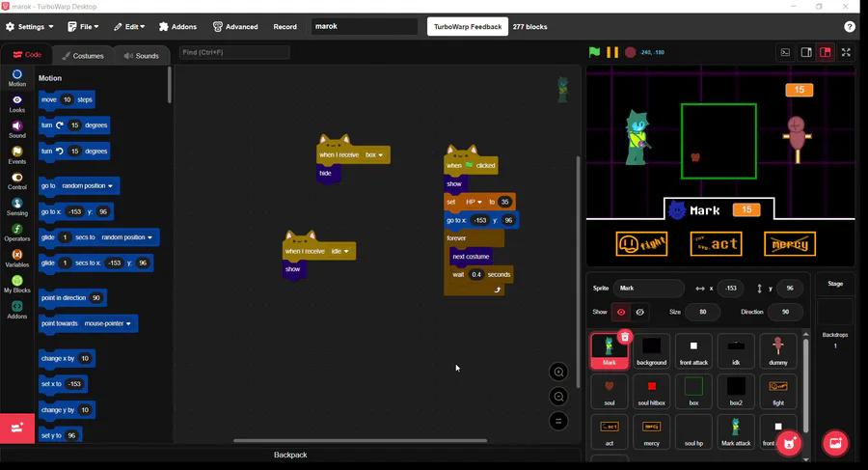
Task: Select the Mark attack sprite thumbnail
Action: click(736, 431)
